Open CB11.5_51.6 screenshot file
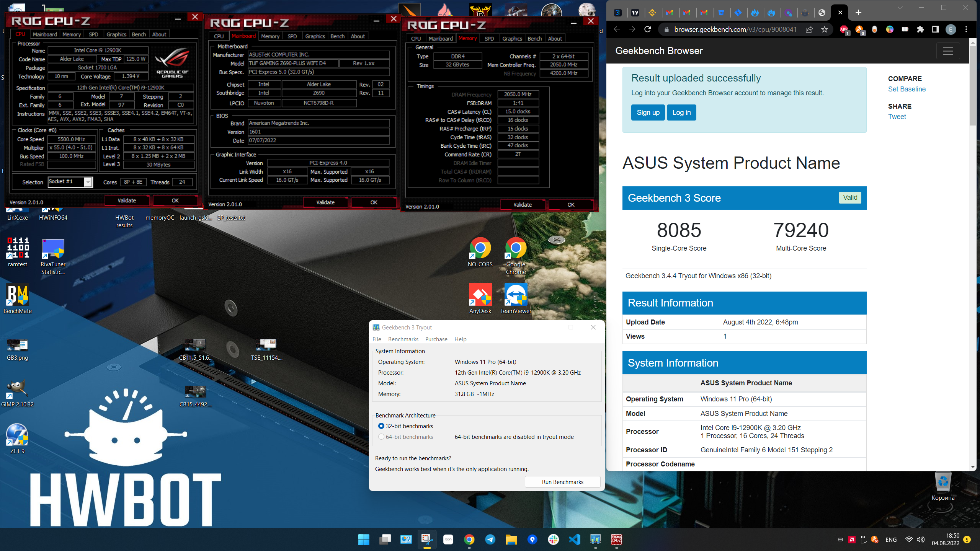 [x=195, y=350]
